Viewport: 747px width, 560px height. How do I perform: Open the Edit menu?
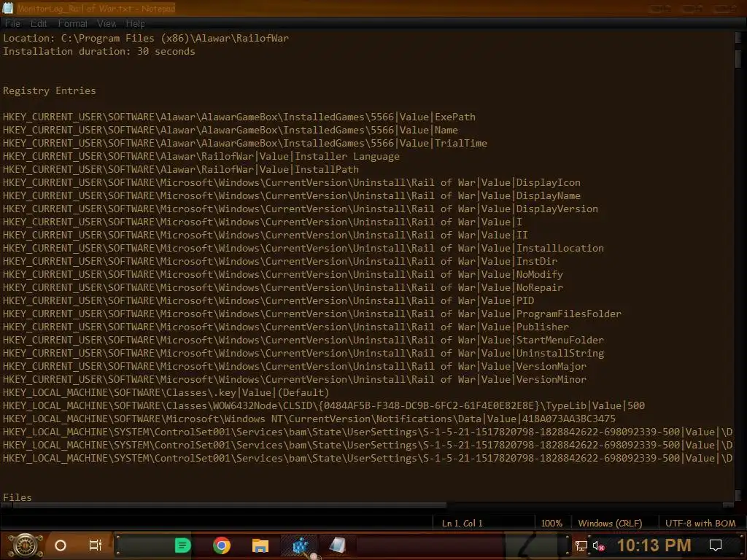pyautogui.click(x=39, y=24)
